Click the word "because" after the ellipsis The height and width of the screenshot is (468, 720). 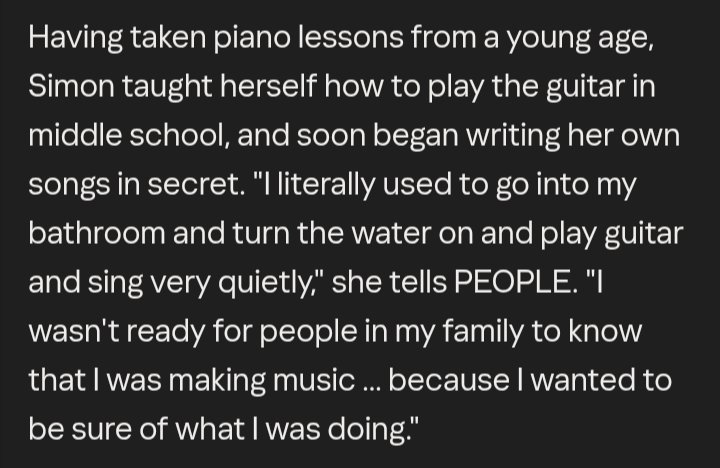point(448,379)
